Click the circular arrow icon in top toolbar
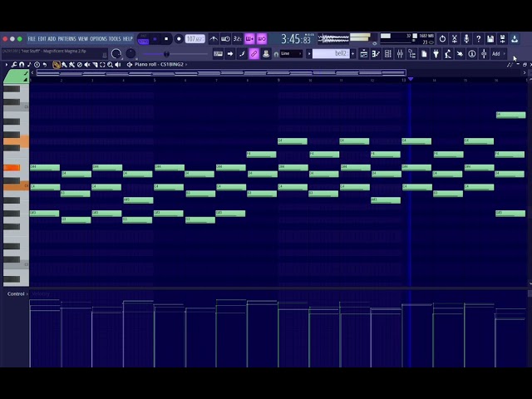The width and height of the screenshot is (532, 399). tap(442, 39)
